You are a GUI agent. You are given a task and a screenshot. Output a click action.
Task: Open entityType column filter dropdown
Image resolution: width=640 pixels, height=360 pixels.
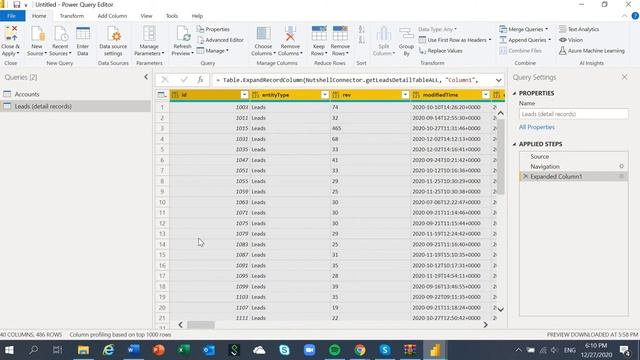(x=324, y=95)
